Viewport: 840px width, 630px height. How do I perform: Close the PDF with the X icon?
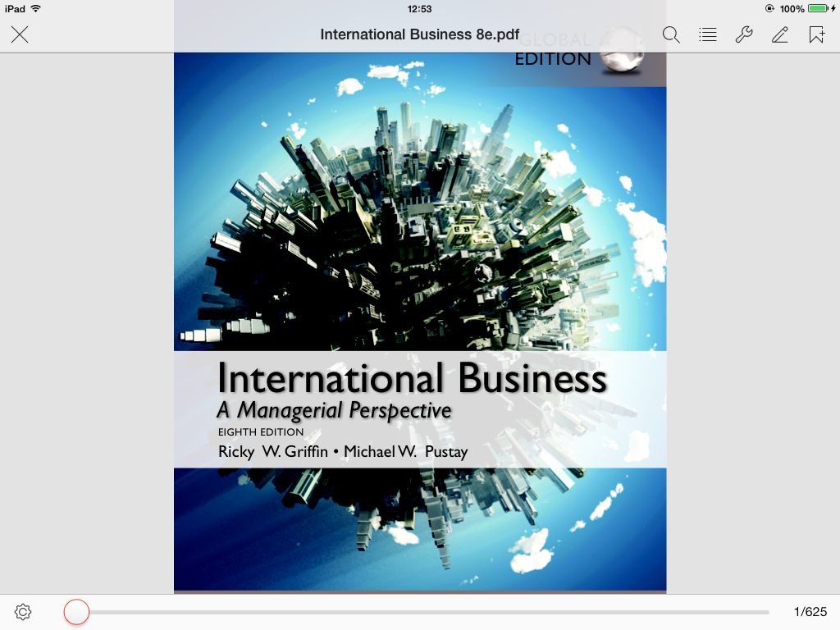20,34
